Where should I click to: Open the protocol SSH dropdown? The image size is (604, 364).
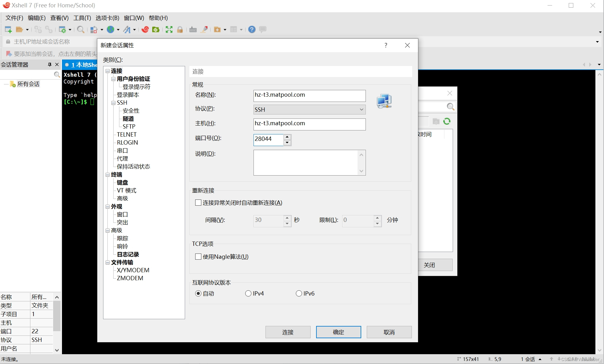309,110
